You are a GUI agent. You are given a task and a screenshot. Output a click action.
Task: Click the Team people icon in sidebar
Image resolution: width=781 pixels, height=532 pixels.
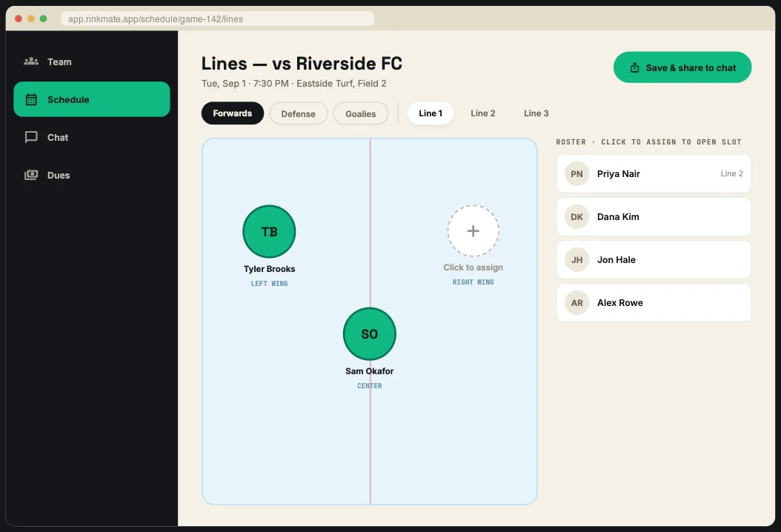point(31,61)
